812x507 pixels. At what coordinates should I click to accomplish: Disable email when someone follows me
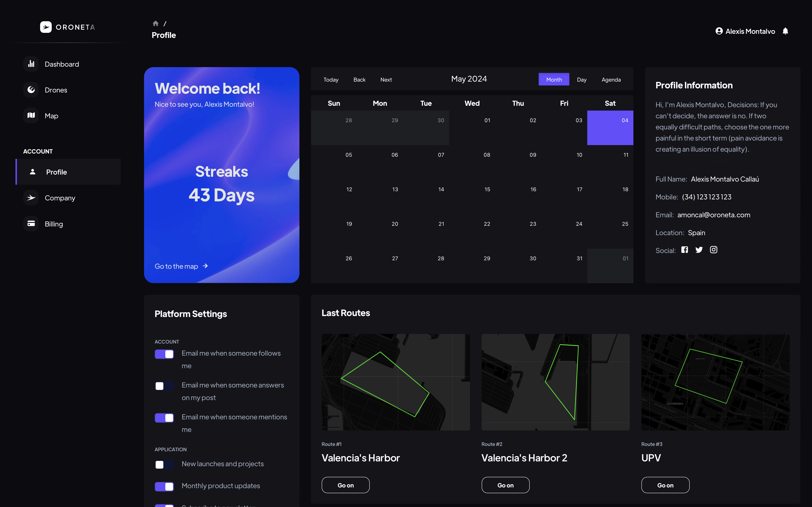click(164, 354)
